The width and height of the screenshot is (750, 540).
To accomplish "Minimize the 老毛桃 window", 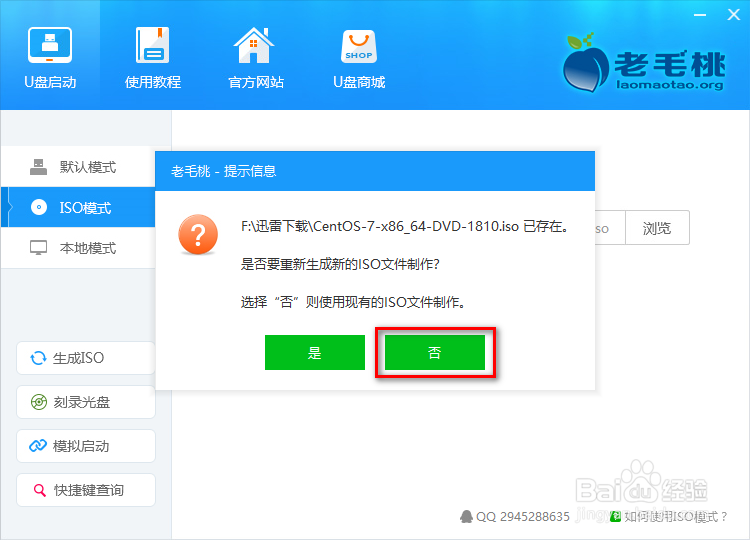I will [x=700, y=15].
